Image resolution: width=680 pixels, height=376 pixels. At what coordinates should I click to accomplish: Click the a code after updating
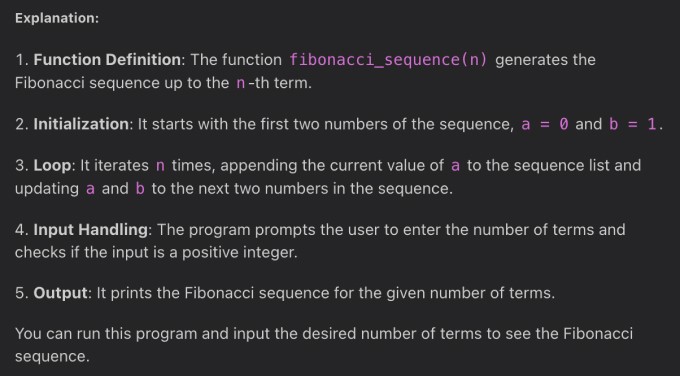(x=90, y=189)
